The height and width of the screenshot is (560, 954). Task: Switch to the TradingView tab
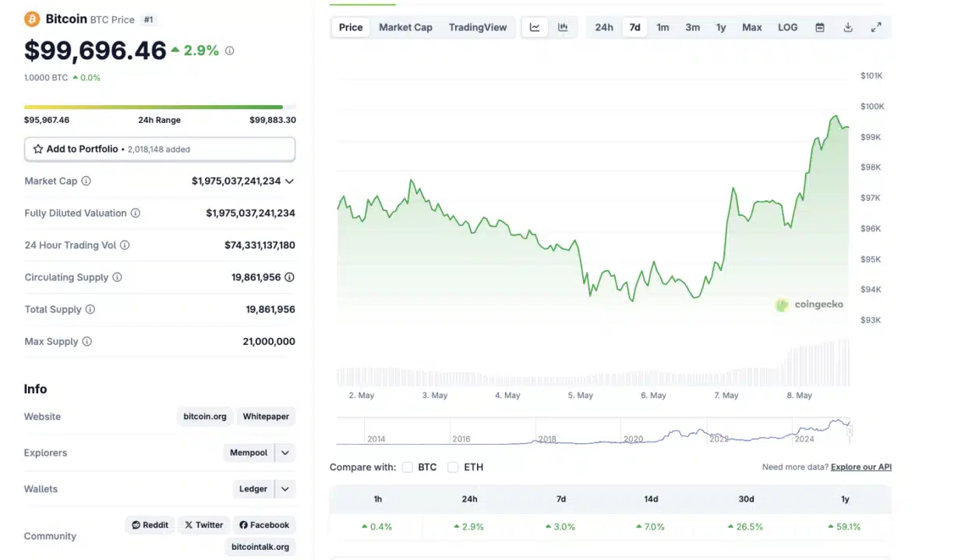(478, 26)
